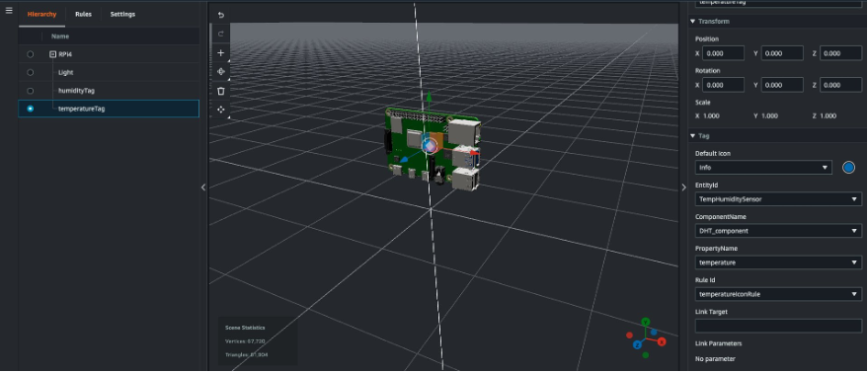Select the temperatureTag radio button

click(31, 109)
